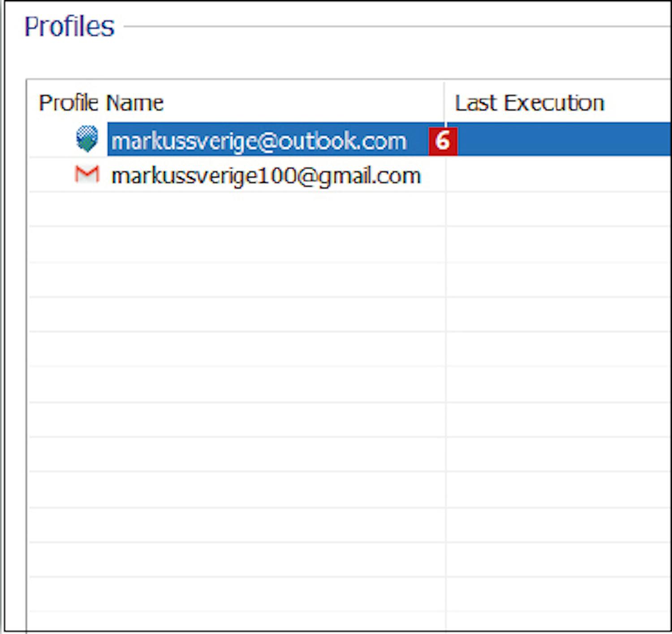Click divider between Profile Name and Last Execution headers
672x634 pixels.
point(445,103)
